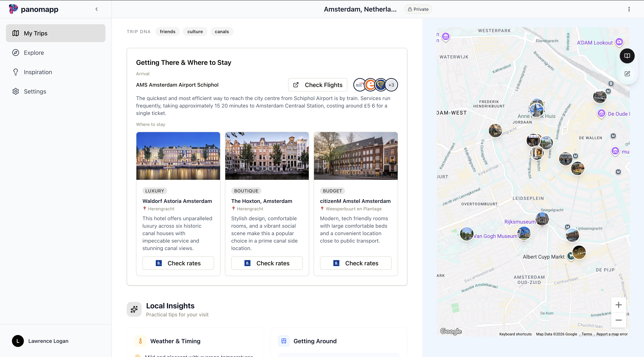Open Settings via the gear icon
This screenshot has height=357, width=644.
[15, 91]
